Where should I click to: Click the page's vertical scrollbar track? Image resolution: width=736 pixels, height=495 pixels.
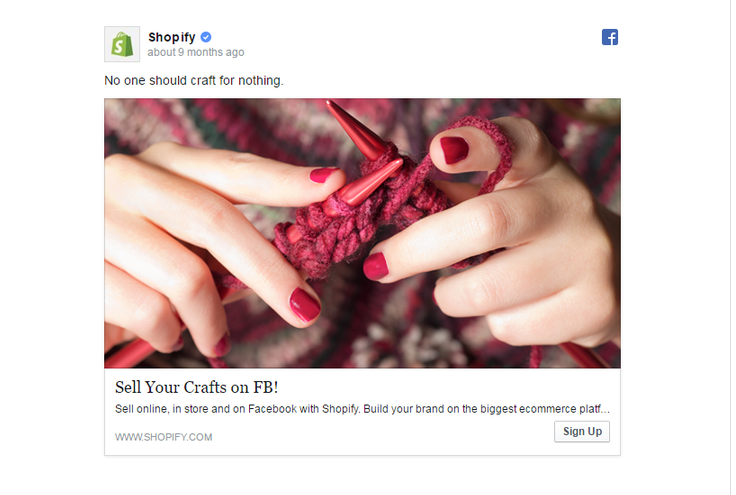733,247
